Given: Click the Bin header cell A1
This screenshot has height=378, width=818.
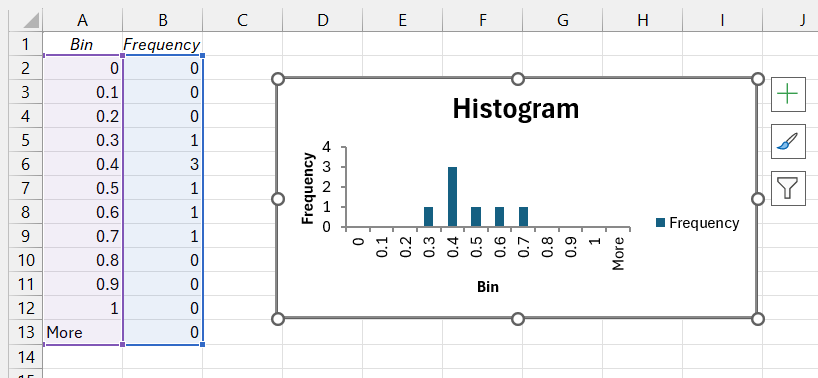Looking at the screenshot, I should pyautogui.click(x=82, y=44).
